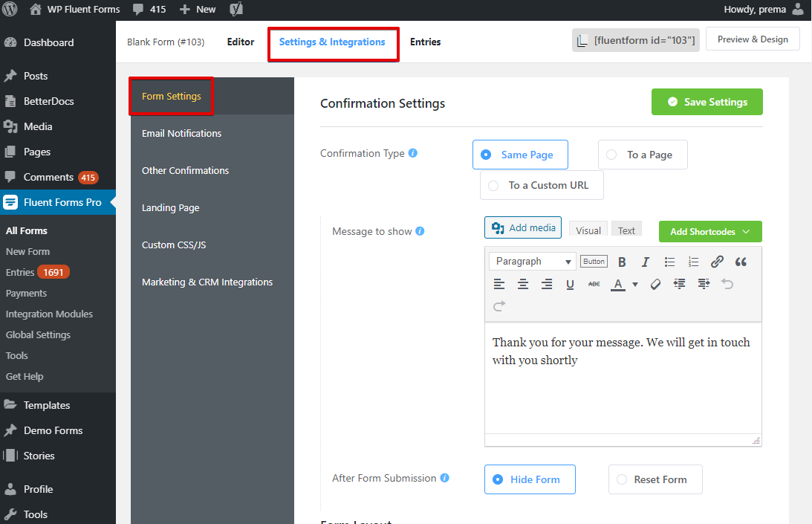Open the New content menu in admin bar
The height and width of the screenshot is (524, 812).
198,10
